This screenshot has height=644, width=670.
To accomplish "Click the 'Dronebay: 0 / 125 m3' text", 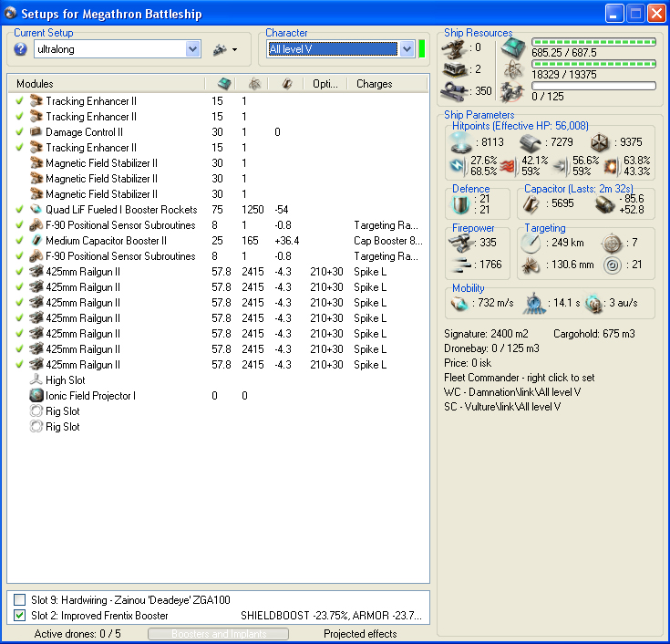I will pos(491,348).
